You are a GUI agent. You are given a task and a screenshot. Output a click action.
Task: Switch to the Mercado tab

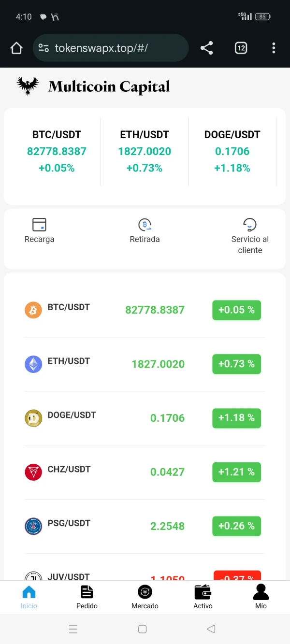[145, 597]
